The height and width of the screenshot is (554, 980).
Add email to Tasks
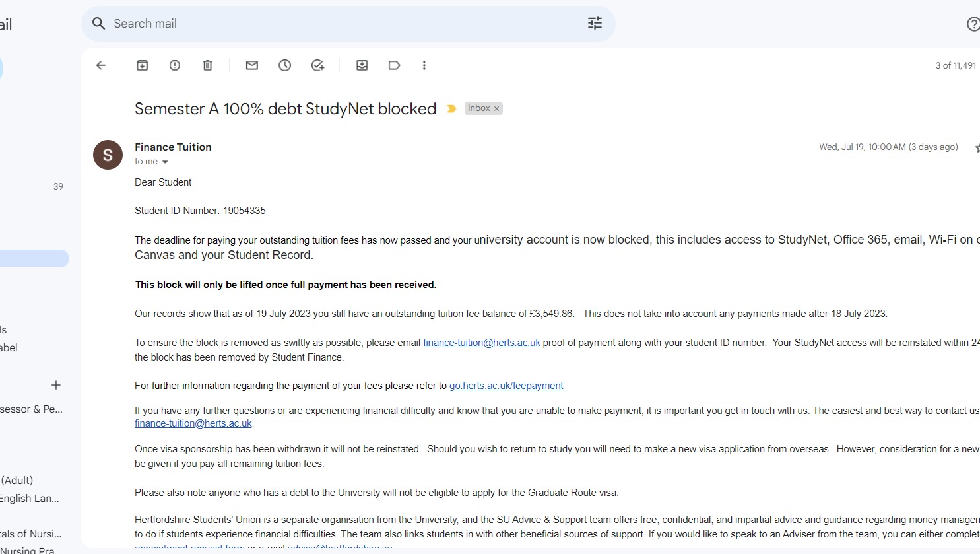coord(318,65)
